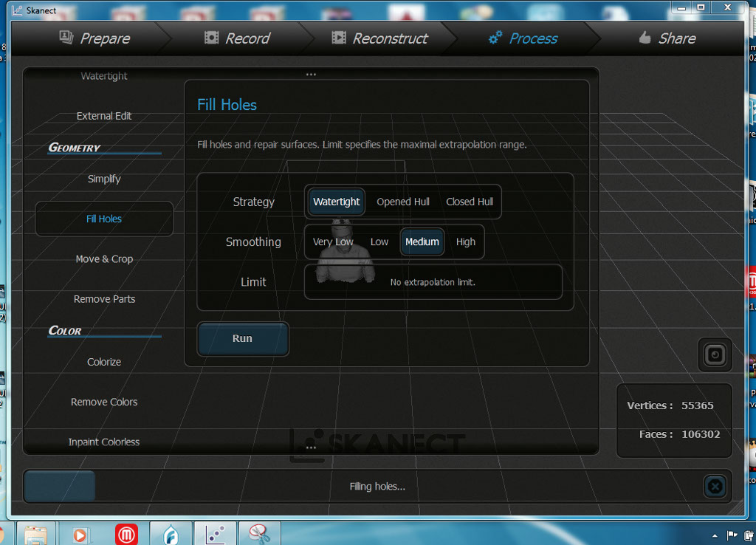Open the Share tab
This screenshot has width=756, height=545.
click(667, 38)
